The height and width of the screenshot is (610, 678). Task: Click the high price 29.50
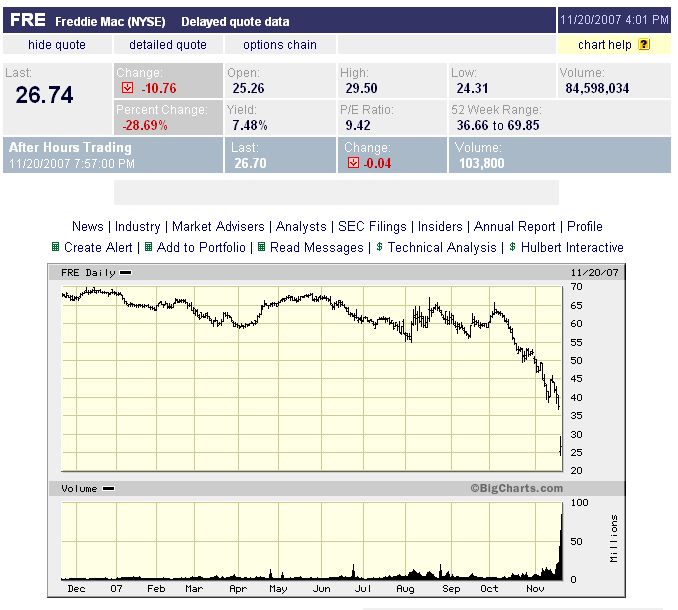tap(361, 88)
